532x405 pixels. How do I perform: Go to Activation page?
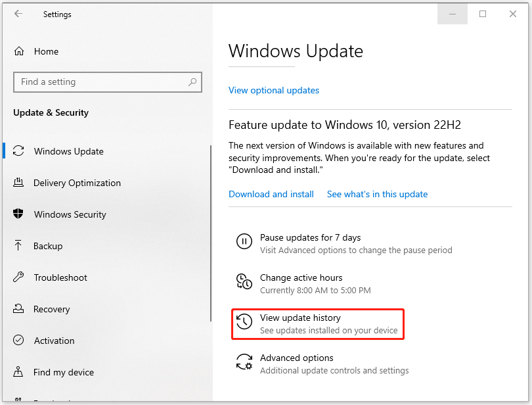pos(54,341)
